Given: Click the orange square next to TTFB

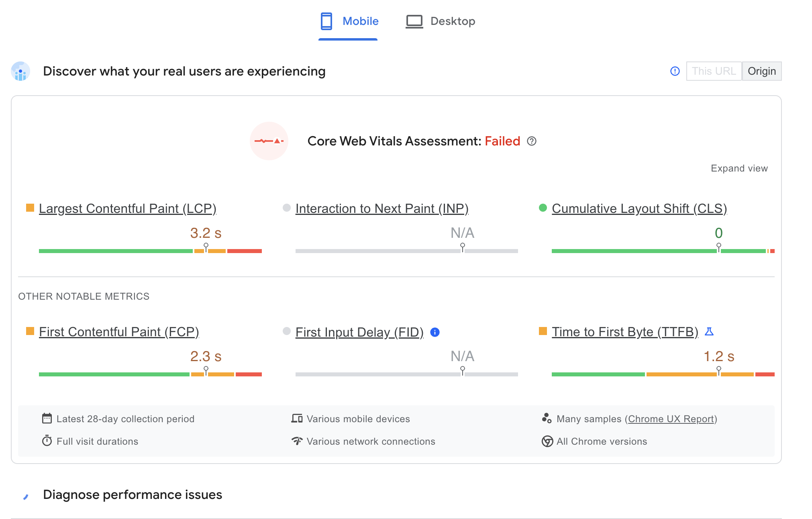Looking at the screenshot, I should click(x=543, y=331).
